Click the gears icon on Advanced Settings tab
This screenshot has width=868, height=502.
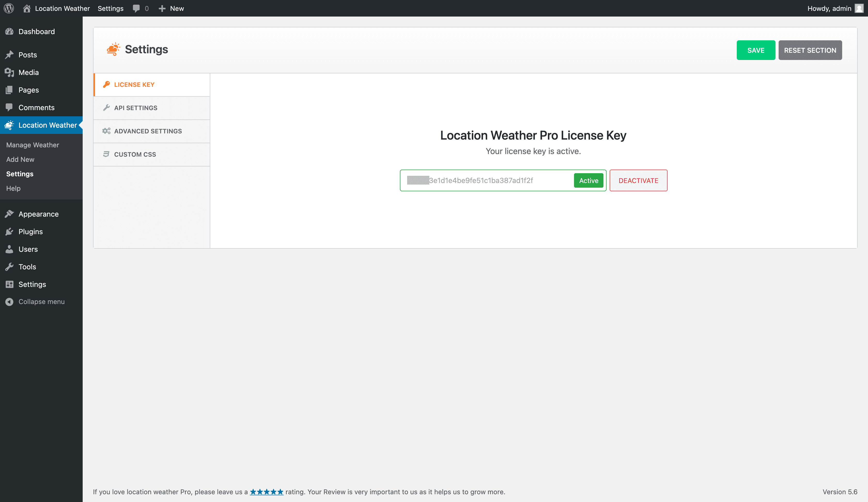pyautogui.click(x=106, y=131)
